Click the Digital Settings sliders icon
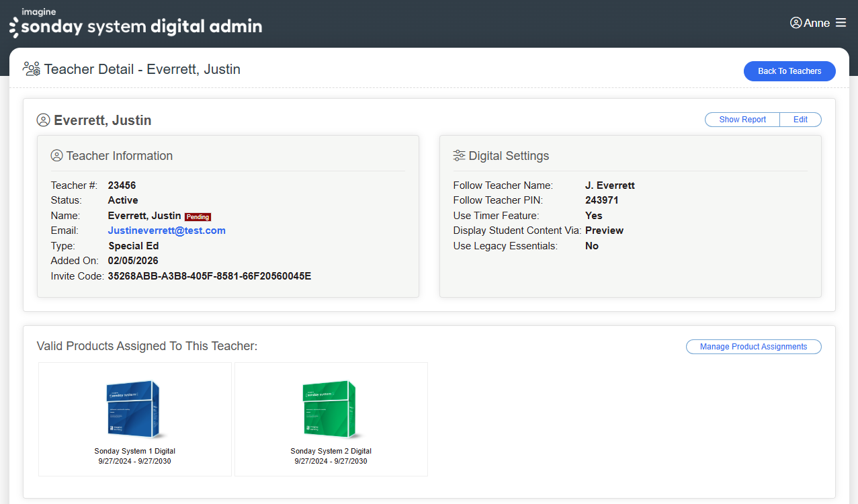858x504 pixels. click(x=460, y=155)
